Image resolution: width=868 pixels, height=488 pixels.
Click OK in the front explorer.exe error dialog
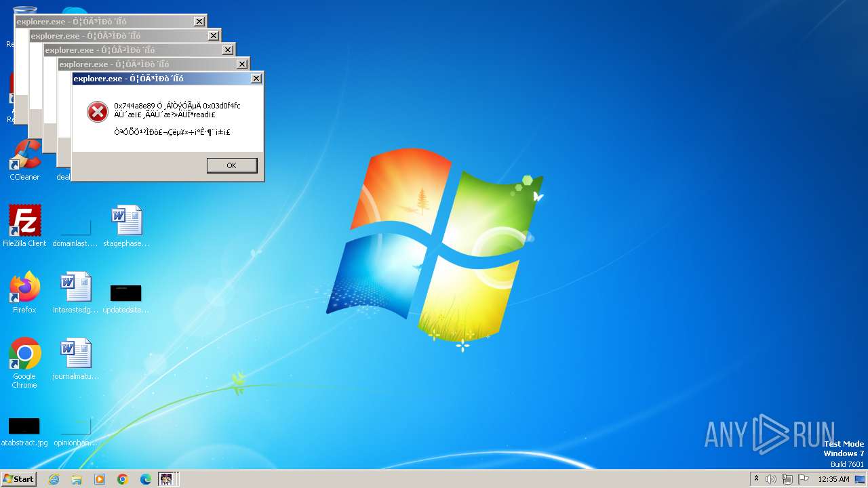point(232,165)
